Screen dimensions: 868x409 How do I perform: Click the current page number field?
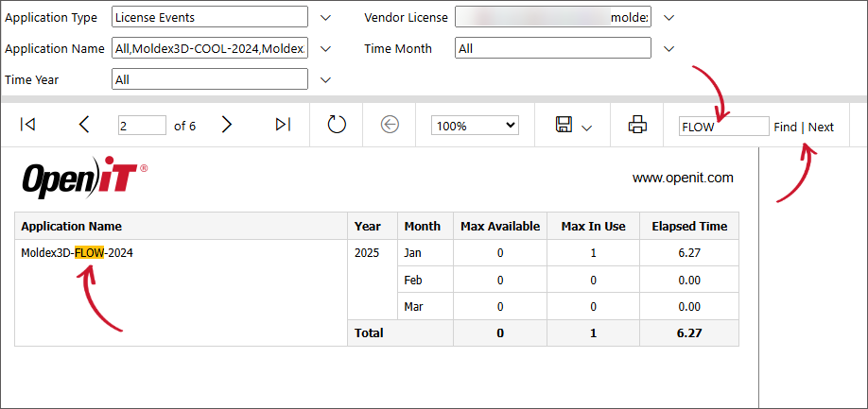(142, 126)
